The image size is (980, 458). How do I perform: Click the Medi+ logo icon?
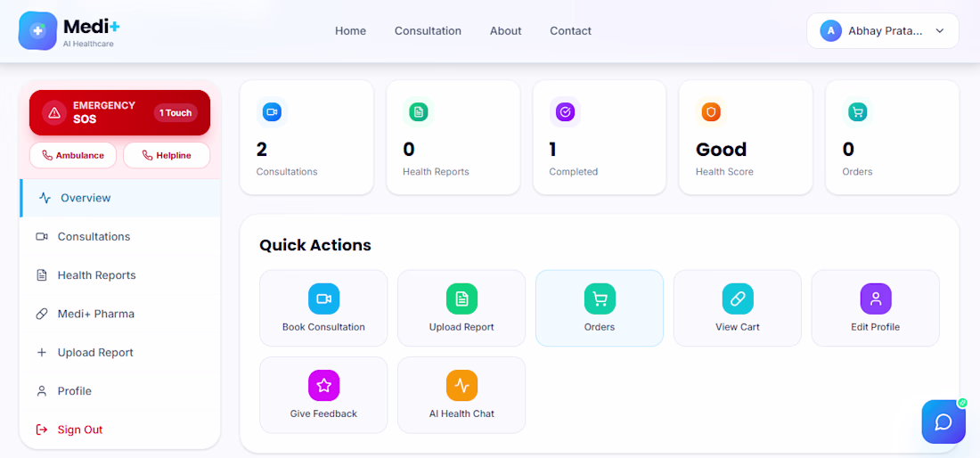click(x=38, y=30)
